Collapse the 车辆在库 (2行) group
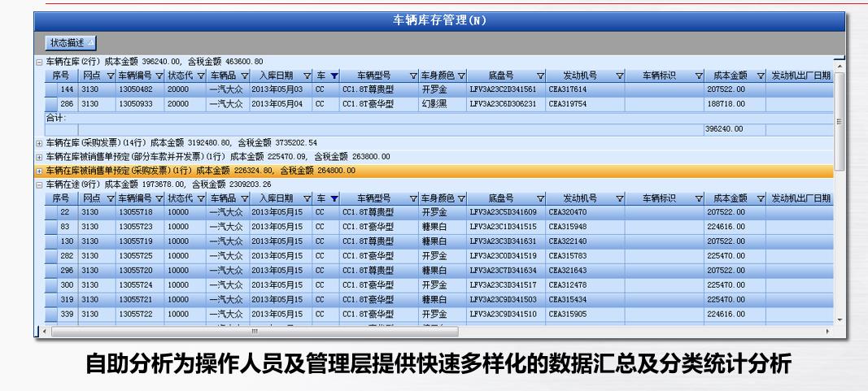Image resolution: width=868 pixels, height=391 pixels. (39, 62)
